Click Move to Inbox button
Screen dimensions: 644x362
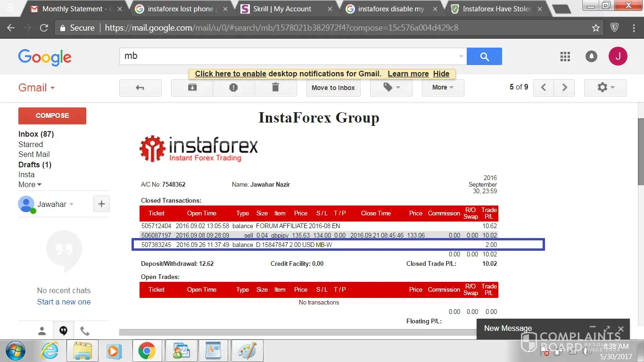coord(333,88)
